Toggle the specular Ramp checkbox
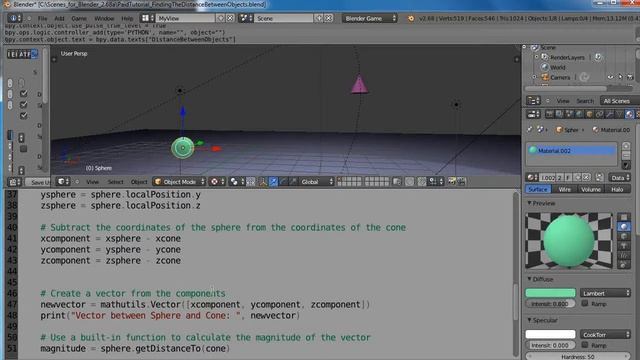Viewport: 640px width, 360px height. point(585,345)
